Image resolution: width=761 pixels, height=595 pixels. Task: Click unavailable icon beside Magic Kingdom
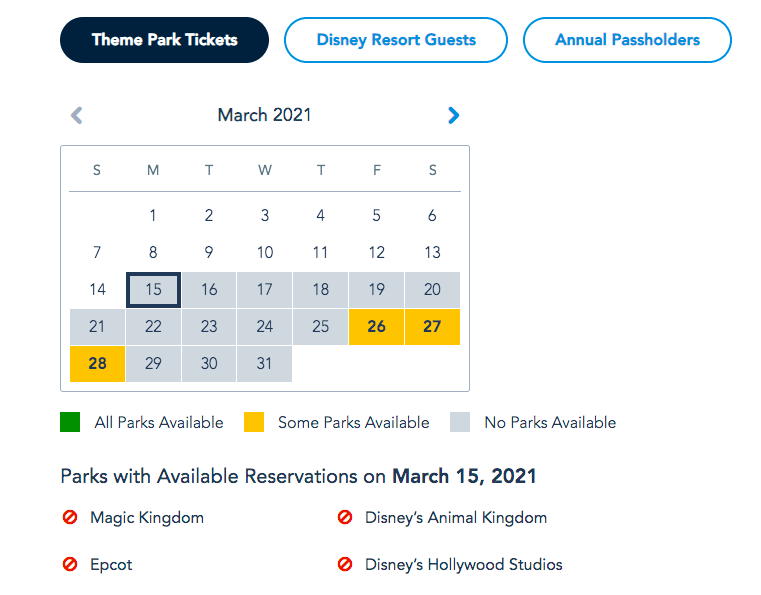pos(70,518)
